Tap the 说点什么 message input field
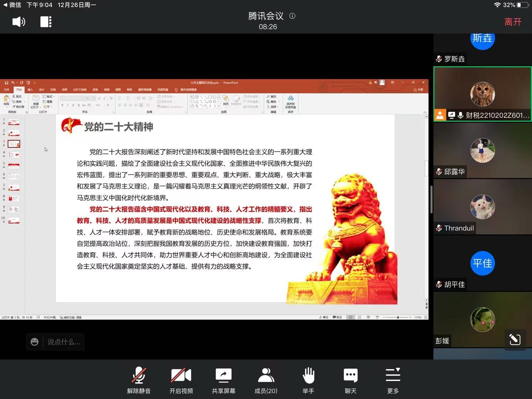The height and width of the screenshot is (399, 532). (64, 342)
